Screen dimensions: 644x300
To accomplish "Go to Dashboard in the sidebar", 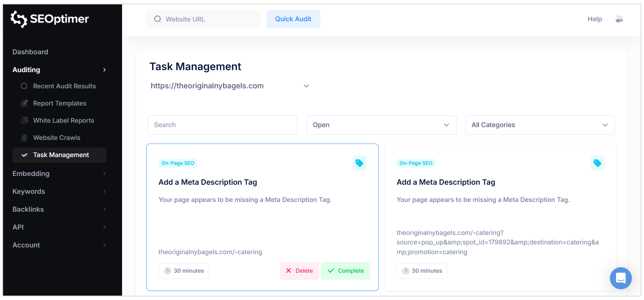I will click(30, 52).
